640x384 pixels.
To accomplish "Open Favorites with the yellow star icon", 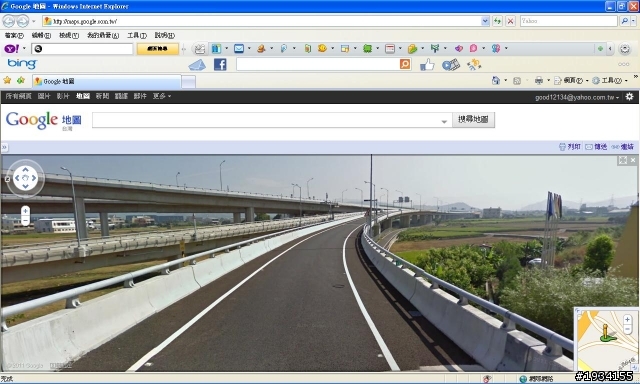I will coord(7,80).
